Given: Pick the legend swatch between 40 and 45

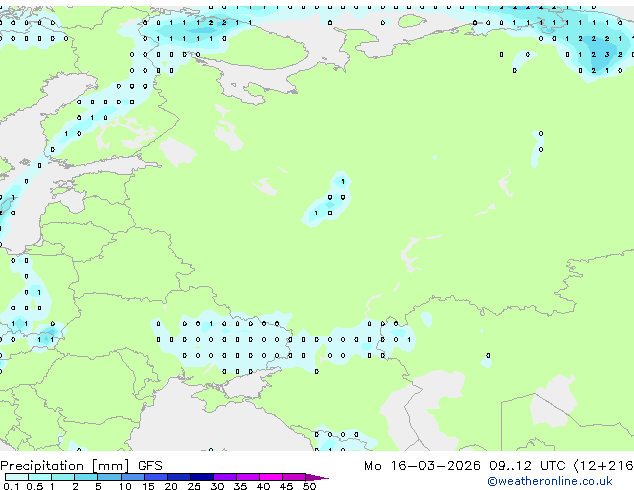Looking at the screenshot, I should [x=271, y=477].
